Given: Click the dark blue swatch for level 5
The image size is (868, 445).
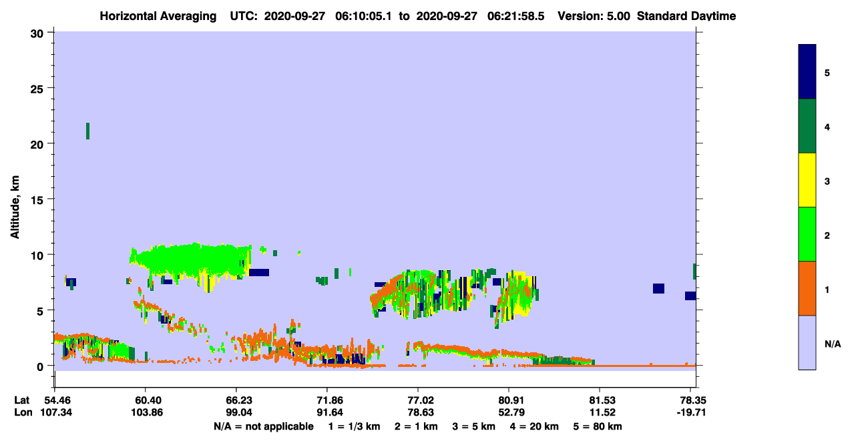Looking at the screenshot, I should 807,72.
